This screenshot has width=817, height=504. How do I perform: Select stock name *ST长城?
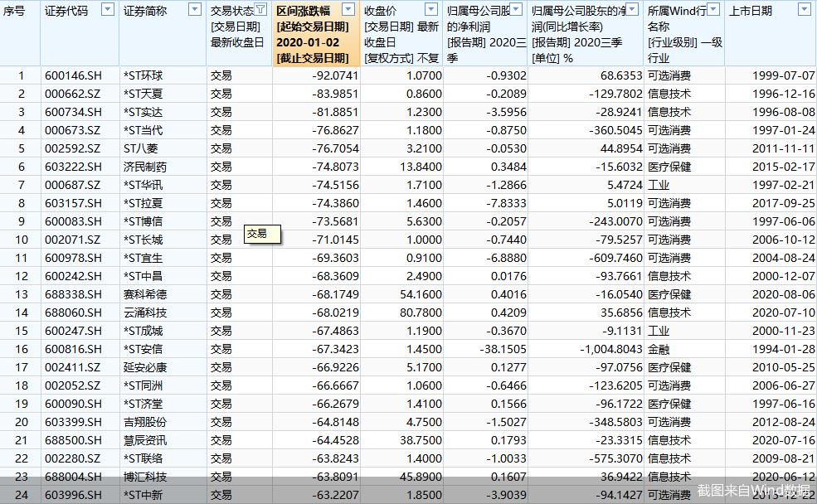143,240
